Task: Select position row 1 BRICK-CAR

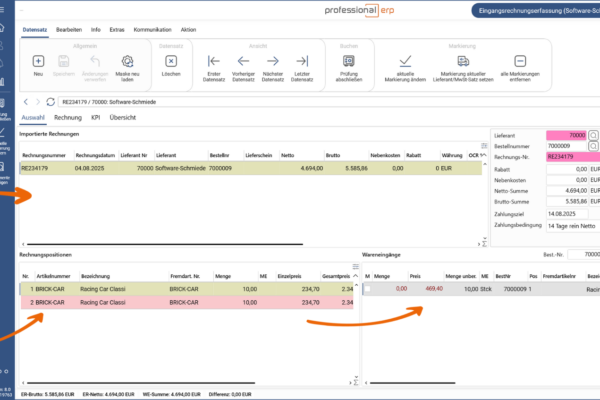Action: click(187, 289)
